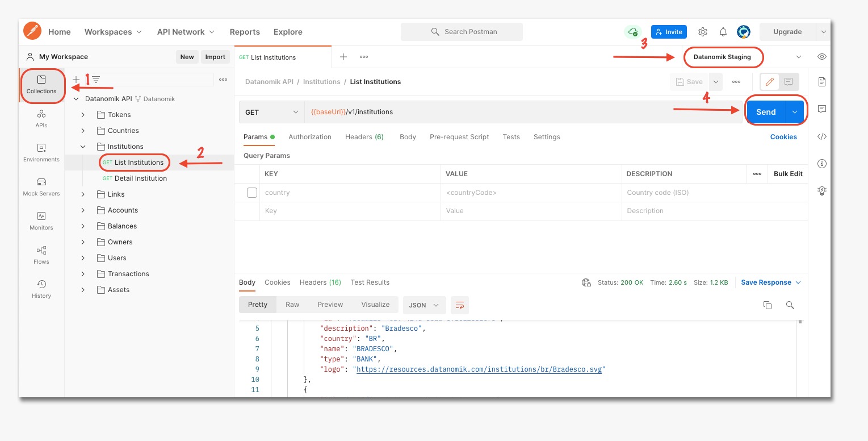Open the Cookies link
This screenshot has width=868, height=441.
point(783,137)
